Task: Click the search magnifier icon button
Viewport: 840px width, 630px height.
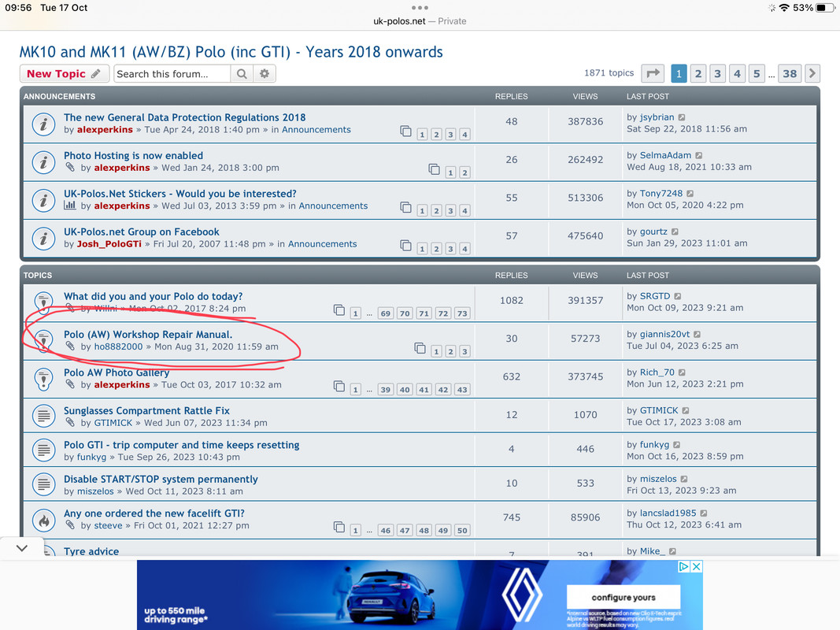Action: tap(242, 74)
